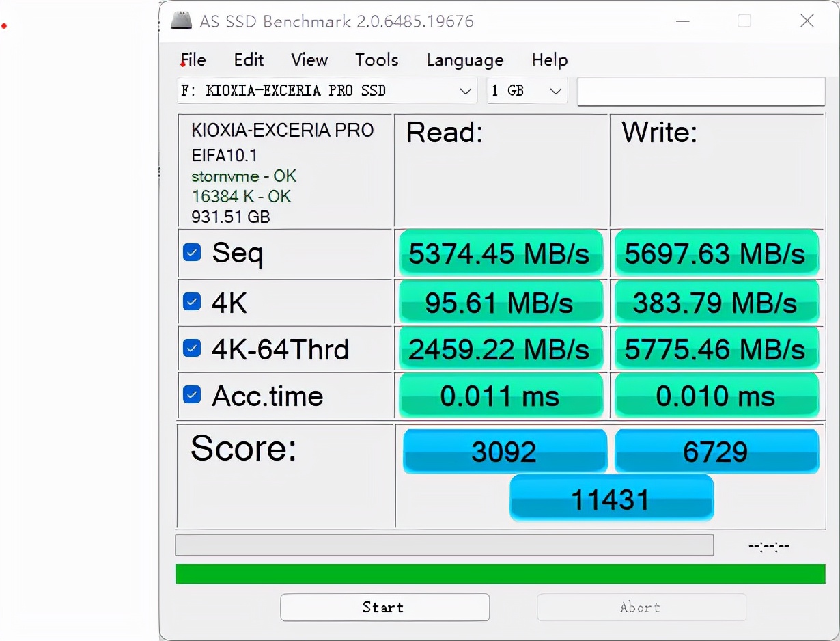This screenshot has height=641, width=840.
Task: Click the stornvme - OK driver status
Action: [244, 176]
